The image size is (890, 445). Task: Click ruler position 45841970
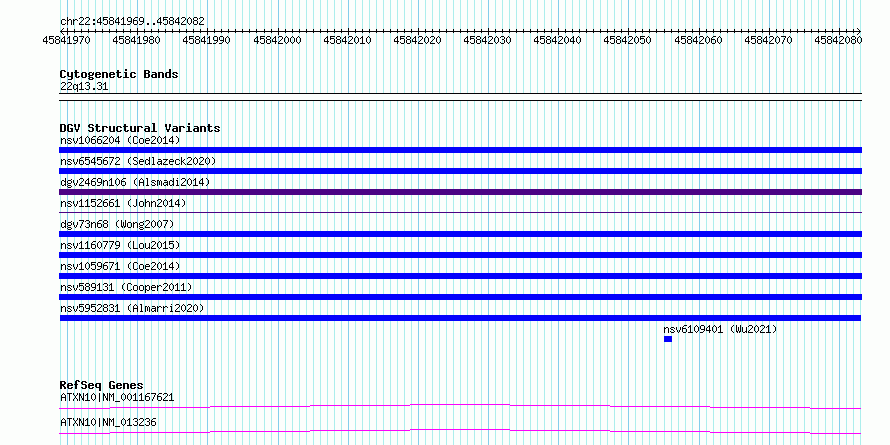click(x=66, y=40)
